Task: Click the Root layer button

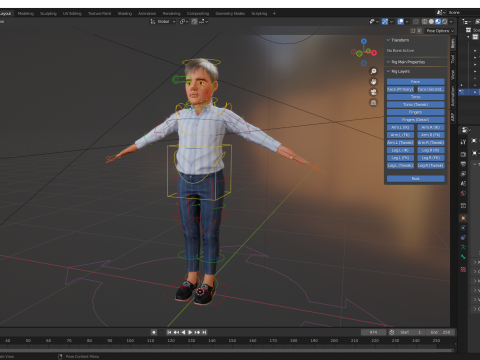Action: click(x=416, y=179)
